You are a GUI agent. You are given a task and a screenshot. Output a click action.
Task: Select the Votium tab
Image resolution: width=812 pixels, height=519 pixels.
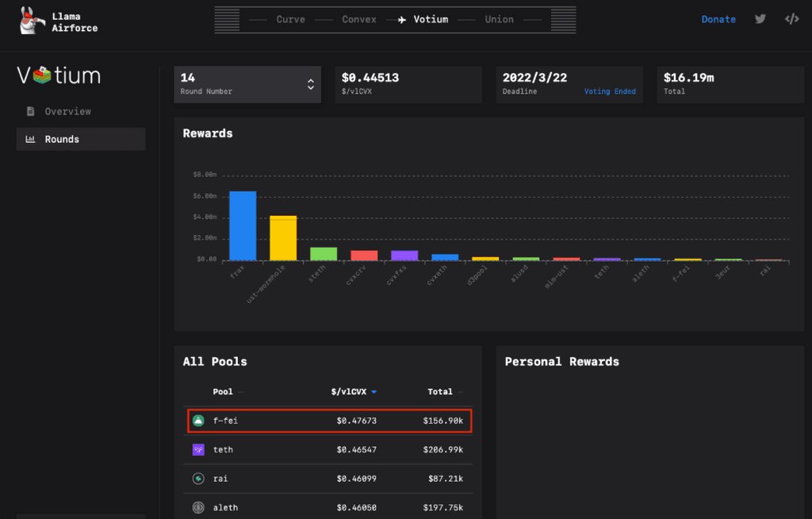[x=431, y=19]
